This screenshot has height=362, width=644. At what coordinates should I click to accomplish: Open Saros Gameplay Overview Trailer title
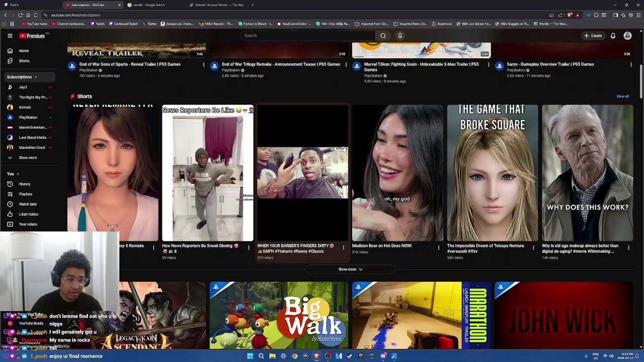(x=550, y=64)
